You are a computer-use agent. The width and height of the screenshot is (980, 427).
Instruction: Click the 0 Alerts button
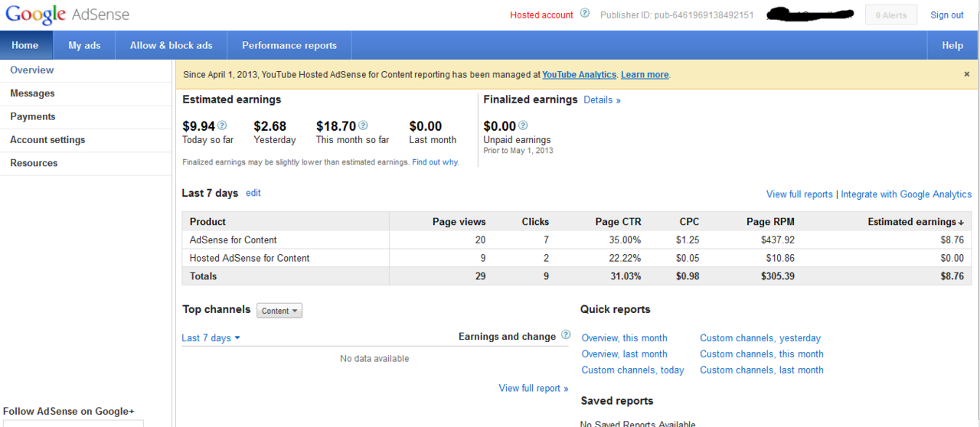[x=890, y=15]
